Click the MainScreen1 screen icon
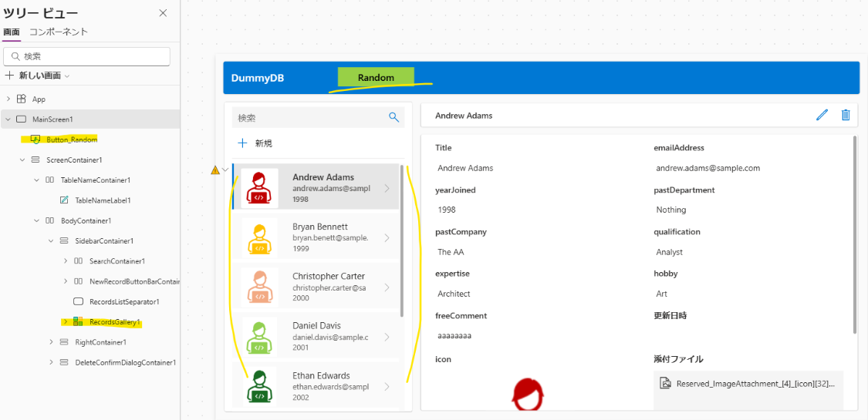Screen dimensions: 868x420 (x=21, y=119)
